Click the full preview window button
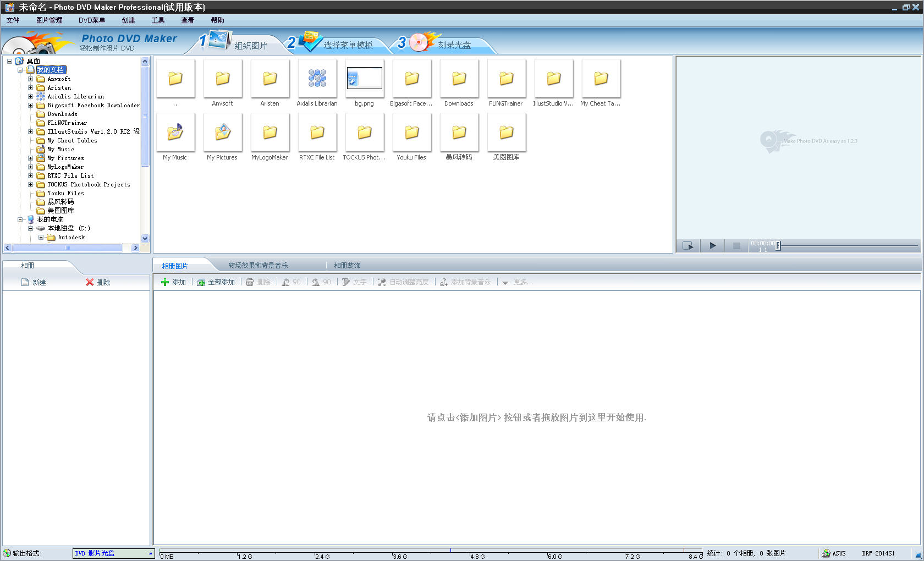The height and width of the screenshot is (561, 924). tap(688, 246)
